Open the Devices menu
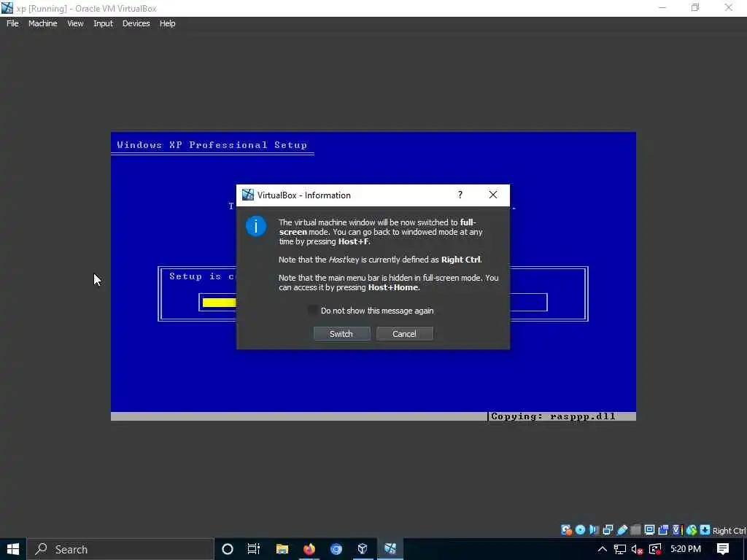Image resolution: width=747 pixels, height=560 pixels. (136, 23)
